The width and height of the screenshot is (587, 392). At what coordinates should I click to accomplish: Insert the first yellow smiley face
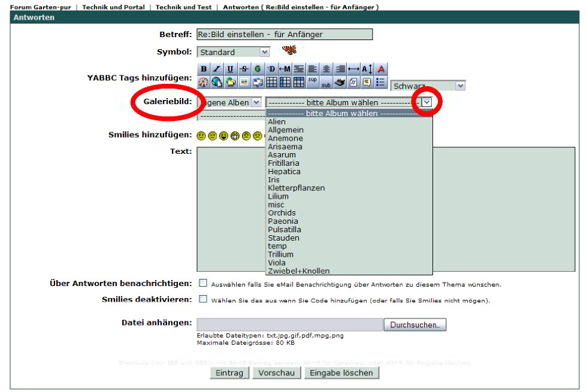[x=202, y=136]
